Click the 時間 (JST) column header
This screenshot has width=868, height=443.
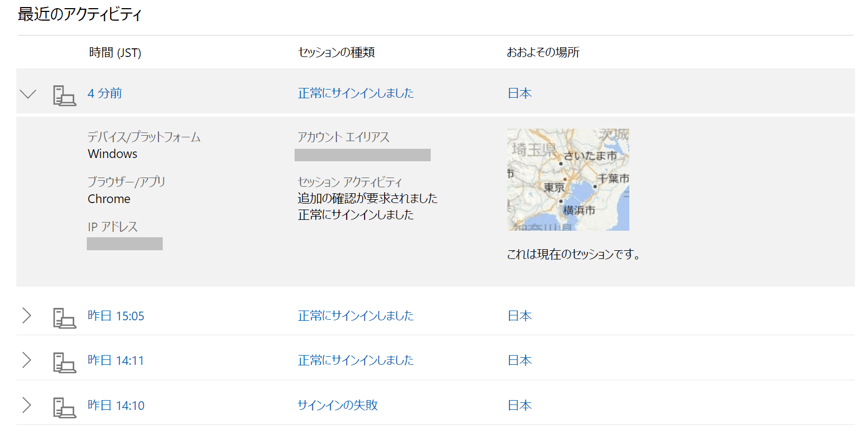pos(115,53)
